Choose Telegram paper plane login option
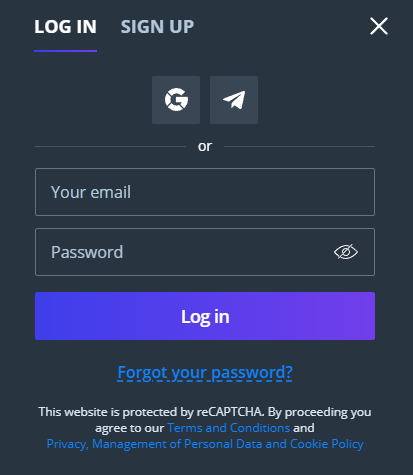The height and width of the screenshot is (475, 413). [x=234, y=100]
